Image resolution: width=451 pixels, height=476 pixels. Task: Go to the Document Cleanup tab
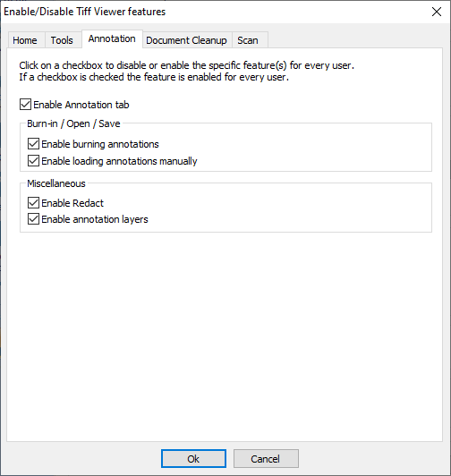[187, 40]
